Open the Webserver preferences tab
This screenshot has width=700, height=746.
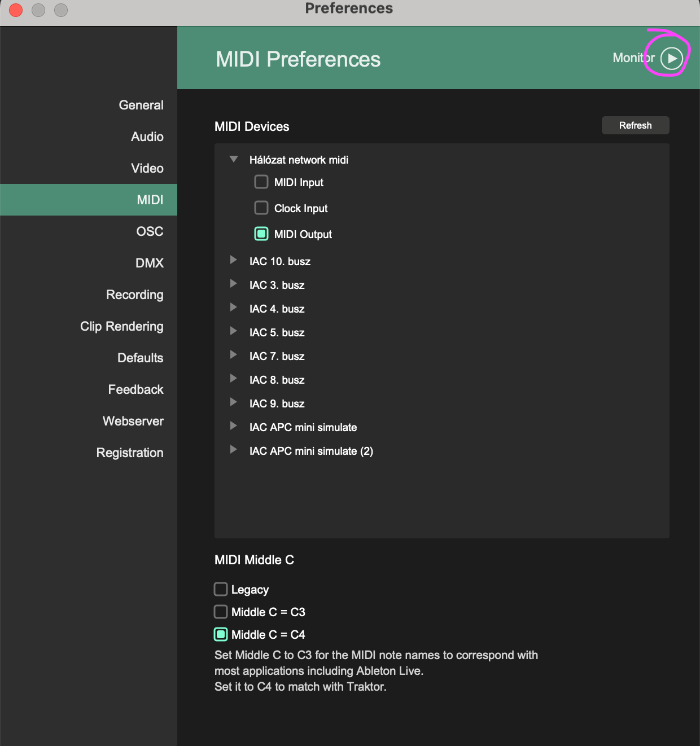click(133, 421)
